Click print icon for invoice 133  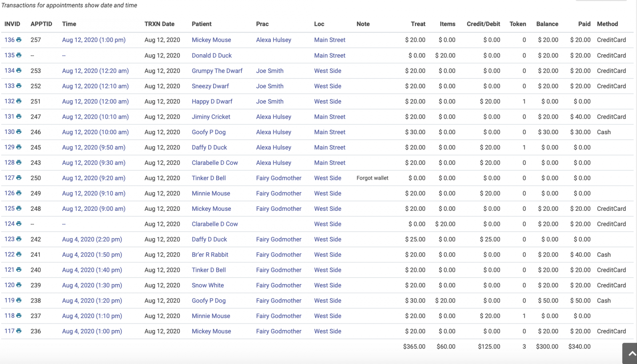click(x=19, y=86)
